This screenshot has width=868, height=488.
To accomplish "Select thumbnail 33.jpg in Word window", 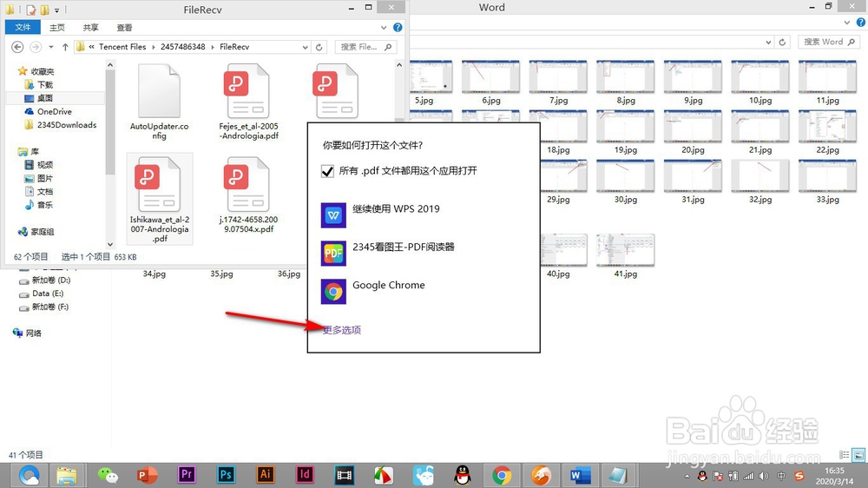I will tap(827, 181).
